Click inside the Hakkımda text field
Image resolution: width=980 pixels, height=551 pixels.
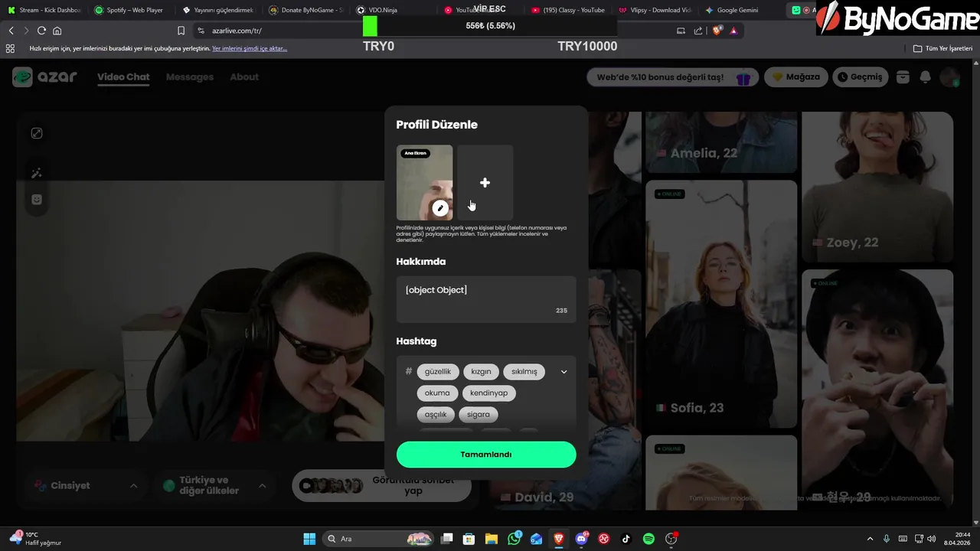(486, 299)
